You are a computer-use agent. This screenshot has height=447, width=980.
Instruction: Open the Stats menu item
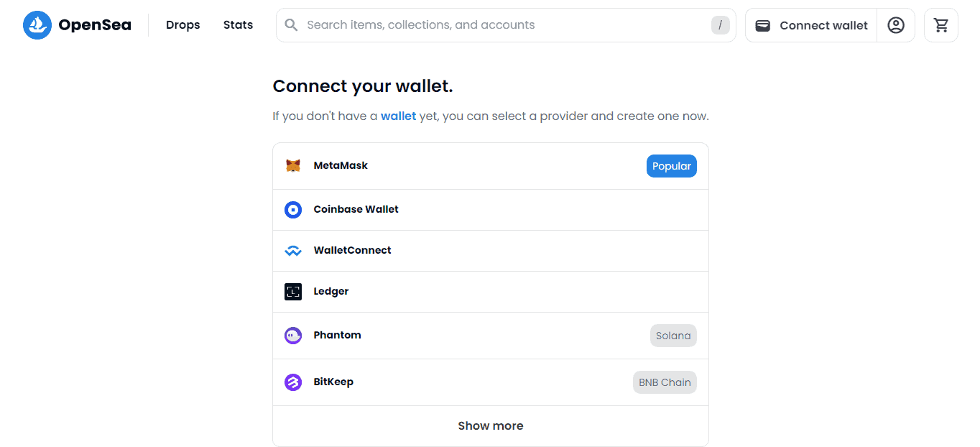[238, 24]
